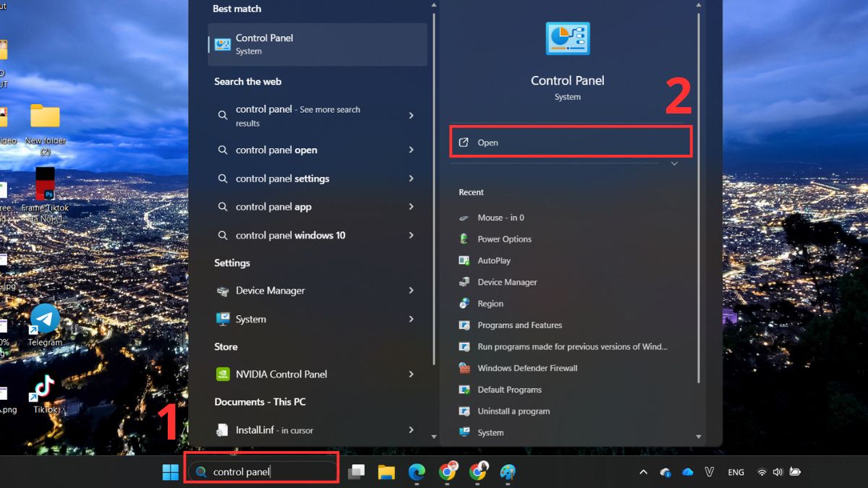Viewport: 868px width, 488px height.
Task: Click Install.inf file icon
Action: pos(223,430)
